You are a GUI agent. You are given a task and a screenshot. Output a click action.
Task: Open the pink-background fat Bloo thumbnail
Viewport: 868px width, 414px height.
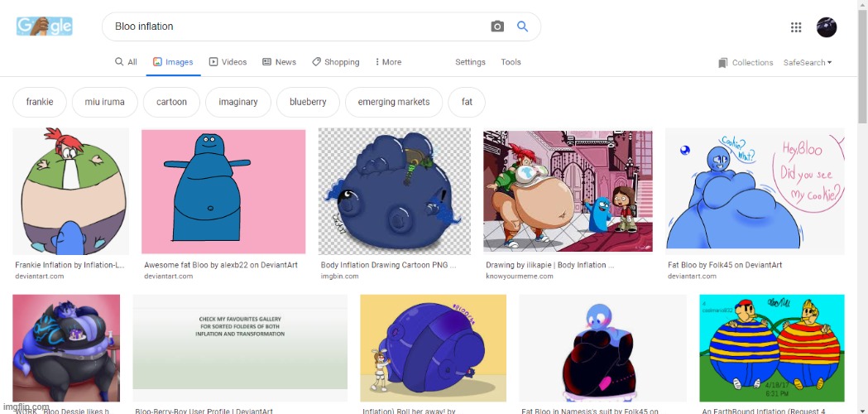click(223, 191)
